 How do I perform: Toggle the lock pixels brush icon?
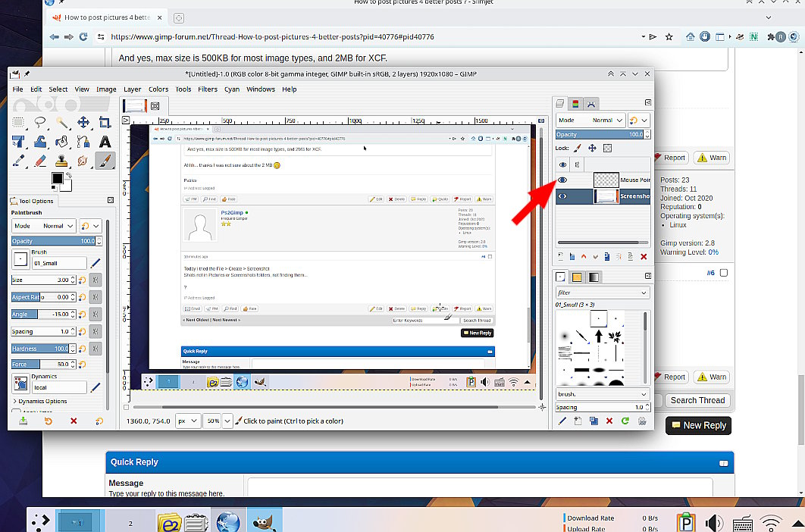click(x=577, y=148)
